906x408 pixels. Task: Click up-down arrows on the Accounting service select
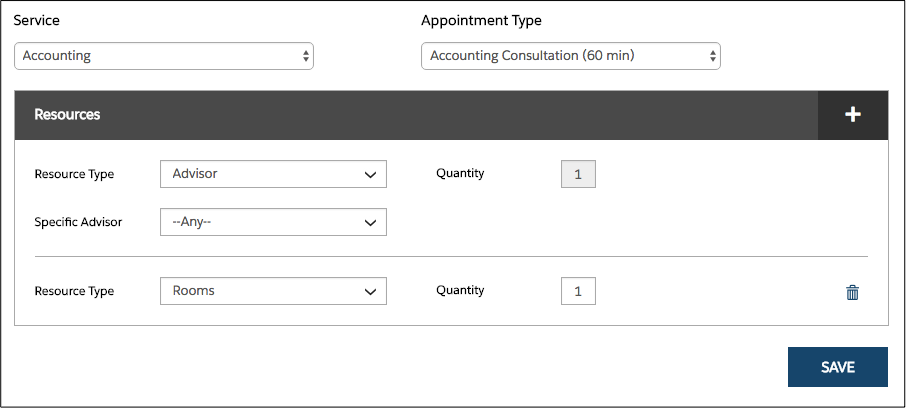(306, 56)
